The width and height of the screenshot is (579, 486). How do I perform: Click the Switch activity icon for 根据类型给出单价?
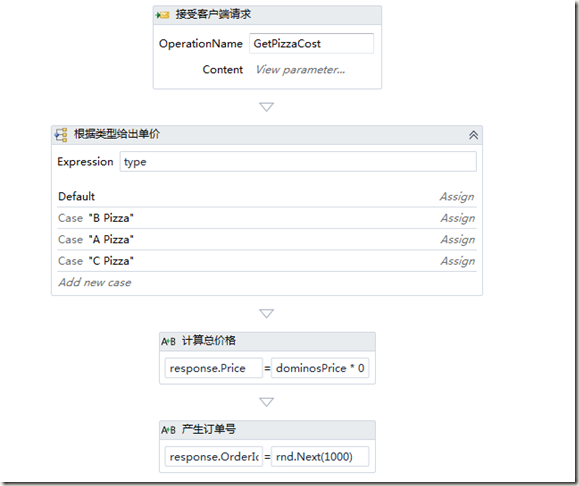click(x=61, y=135)
